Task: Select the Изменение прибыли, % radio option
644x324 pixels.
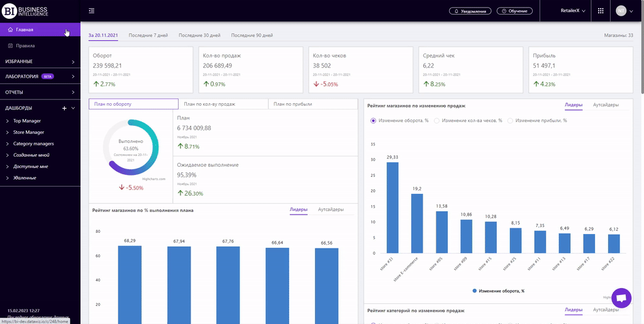Action: click(x=510, y=120)
